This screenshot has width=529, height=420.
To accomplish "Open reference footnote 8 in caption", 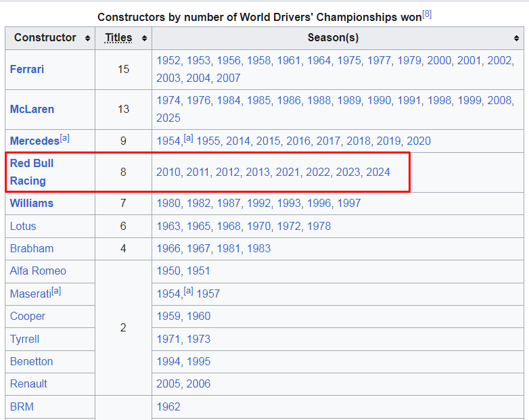I will tap(427, 14).
